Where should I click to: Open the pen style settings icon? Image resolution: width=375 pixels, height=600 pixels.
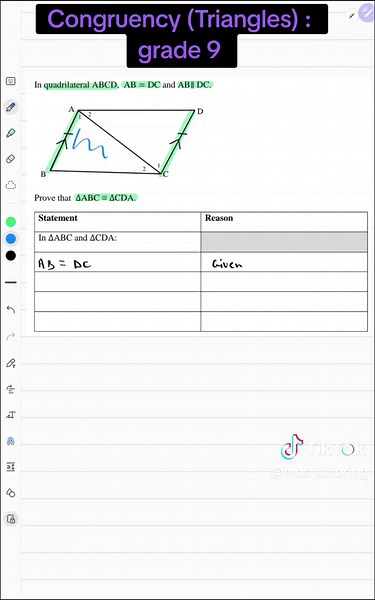[x=11, y=363]
